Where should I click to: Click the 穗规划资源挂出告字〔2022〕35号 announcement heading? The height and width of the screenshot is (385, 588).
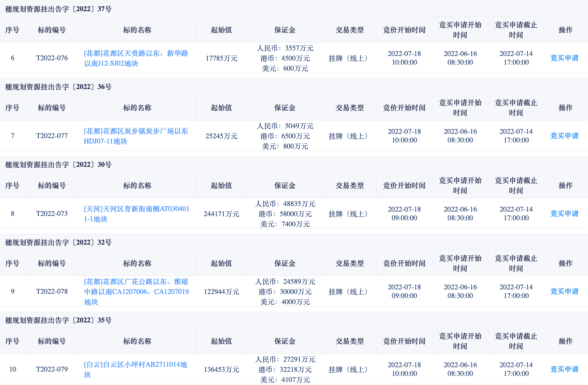point(58,320)
